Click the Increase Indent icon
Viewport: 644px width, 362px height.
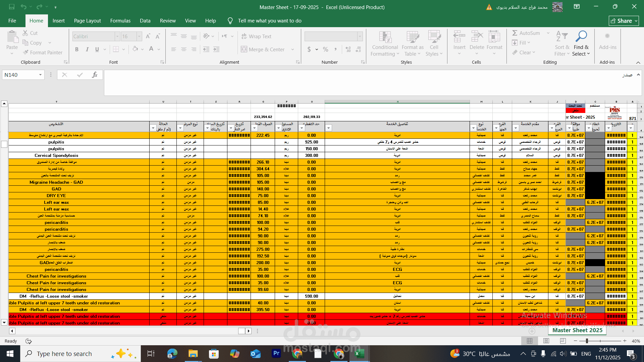pos(216,49)
